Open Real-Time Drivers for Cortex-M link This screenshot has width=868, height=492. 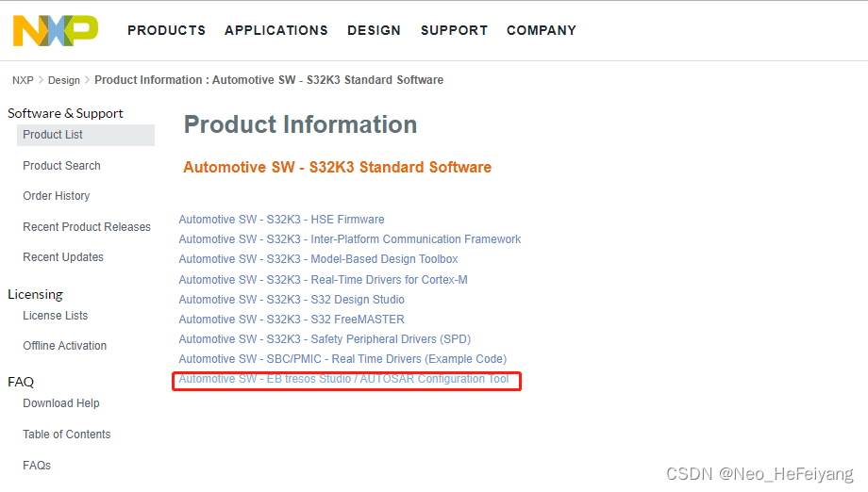(323, 280)
